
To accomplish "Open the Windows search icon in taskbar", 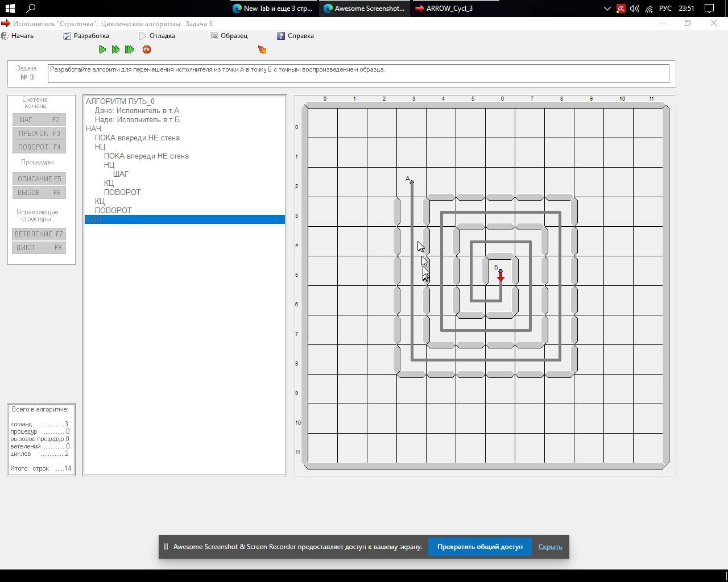I will tap(31, 9).
